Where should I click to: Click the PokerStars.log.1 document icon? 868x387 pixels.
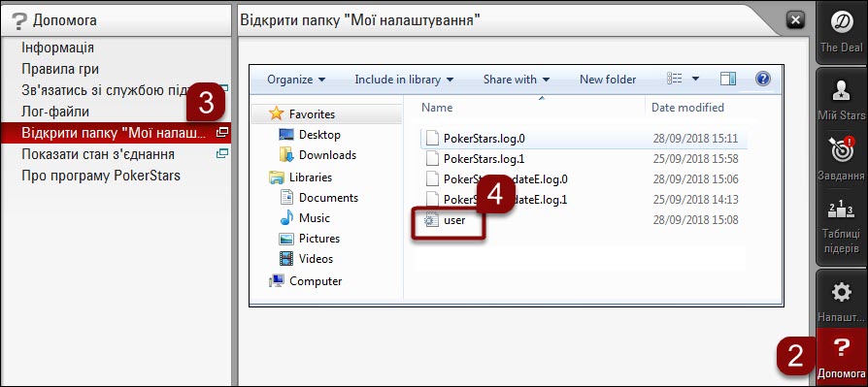(x=432, y=159)
